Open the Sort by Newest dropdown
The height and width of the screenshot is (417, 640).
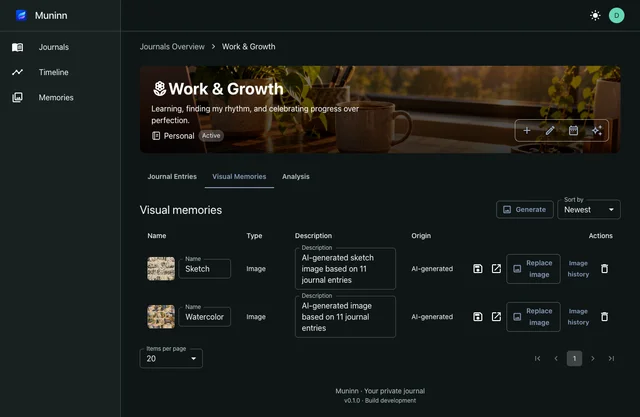coord(589,209)
